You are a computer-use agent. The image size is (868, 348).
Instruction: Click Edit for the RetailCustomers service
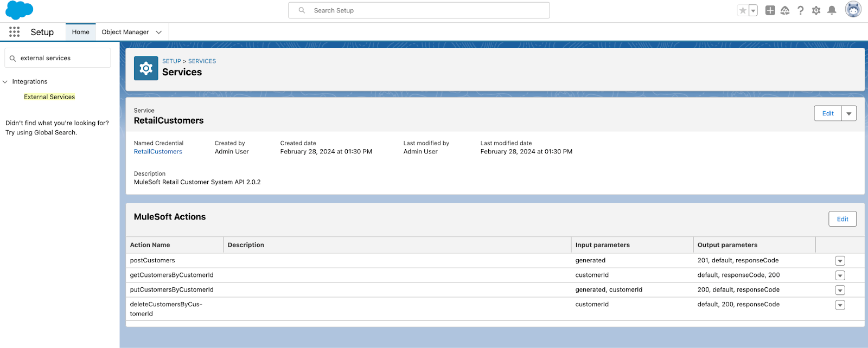click(x=828, y=113)
